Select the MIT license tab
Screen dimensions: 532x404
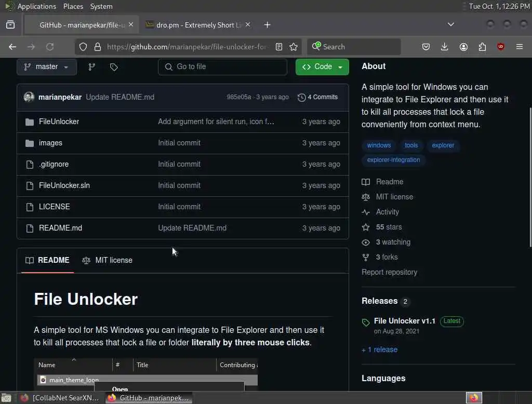pos(107,260)
